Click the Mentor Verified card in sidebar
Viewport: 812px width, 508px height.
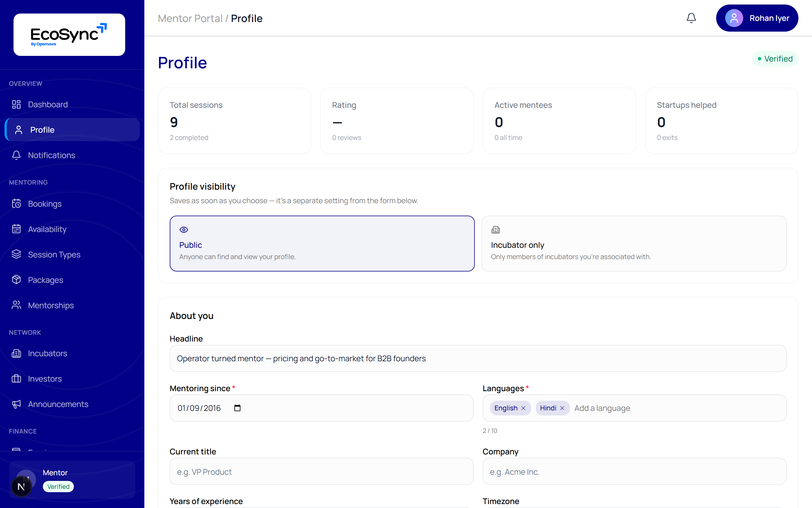click(x=72, y=479)
